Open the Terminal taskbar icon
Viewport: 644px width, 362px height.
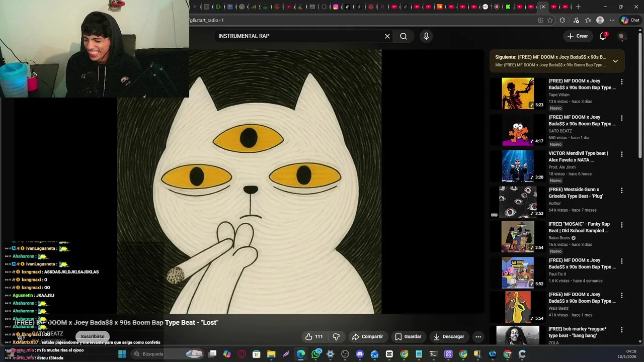click(x=433, y=354)
